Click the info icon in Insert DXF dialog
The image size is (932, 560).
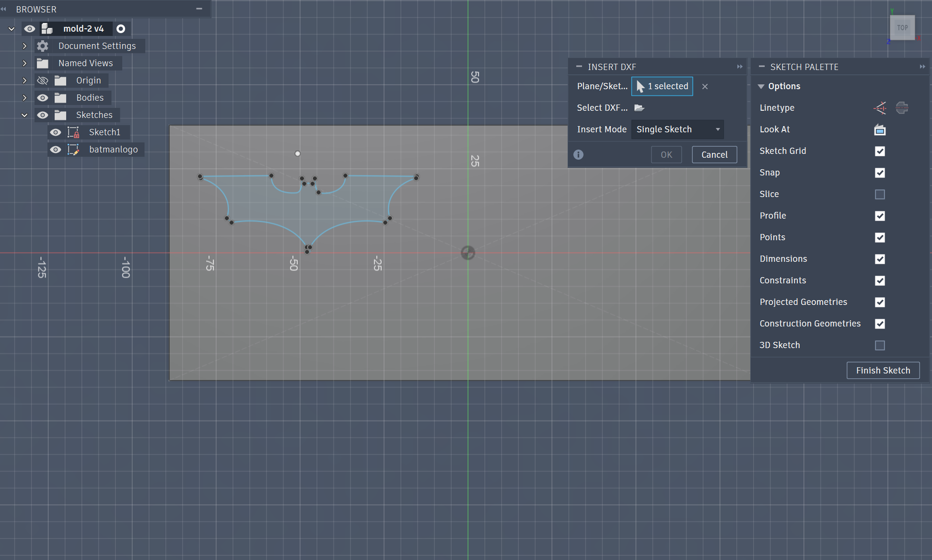[x=579, y=154]
